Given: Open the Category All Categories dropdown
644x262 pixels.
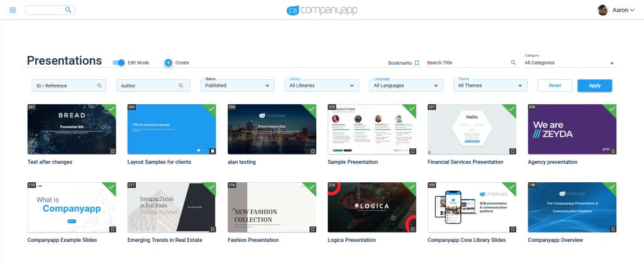Looking at the screenshot, I should pyautogui.click(x=569, y=63).
